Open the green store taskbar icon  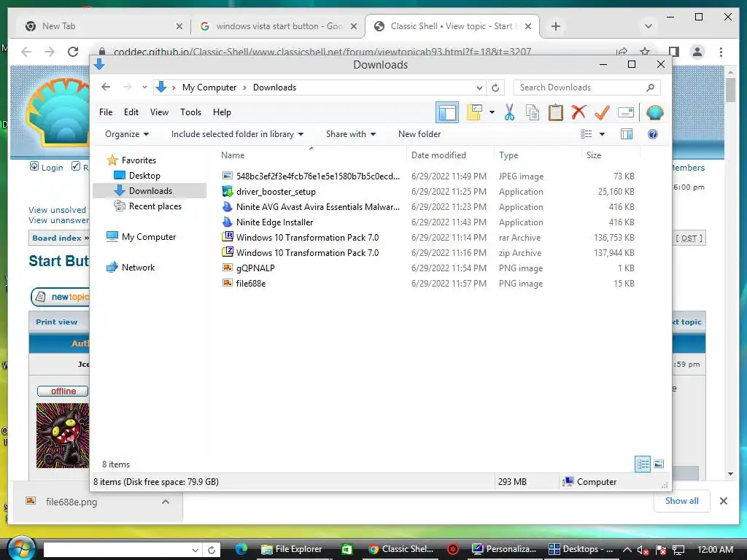click(347, 550)
